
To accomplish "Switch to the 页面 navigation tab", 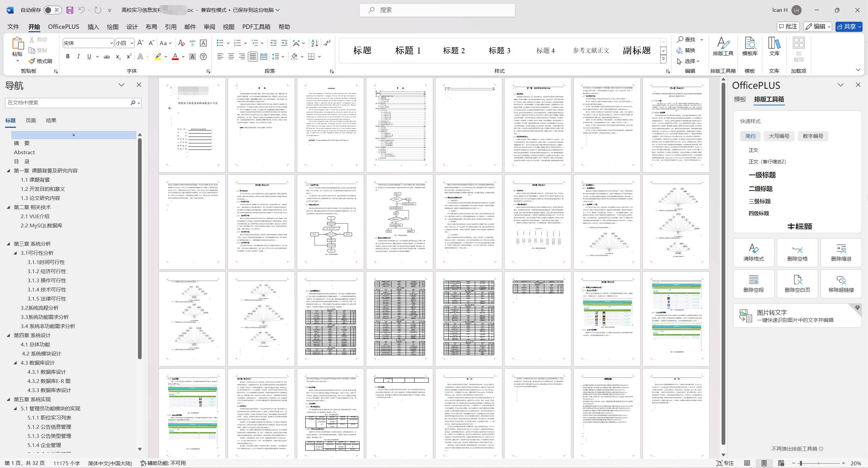I will click(31, 120).
